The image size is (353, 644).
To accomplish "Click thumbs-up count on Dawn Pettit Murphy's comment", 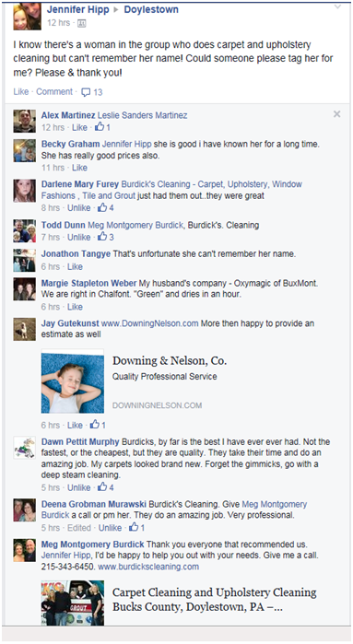I will pyautogui.click(x=106, y=487).
